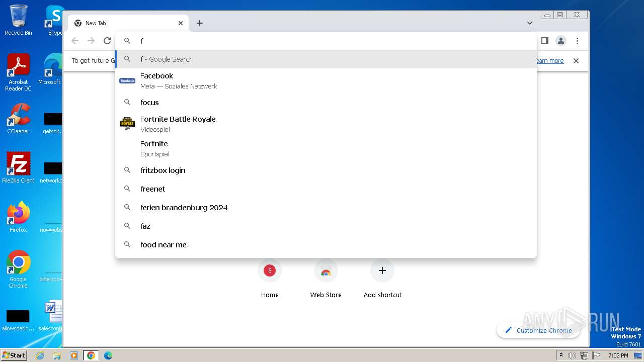Screen dimensions: 644x362
Task: Open the salesconb Word document icon
Action: pyautogui.click(x=50, y=316)
